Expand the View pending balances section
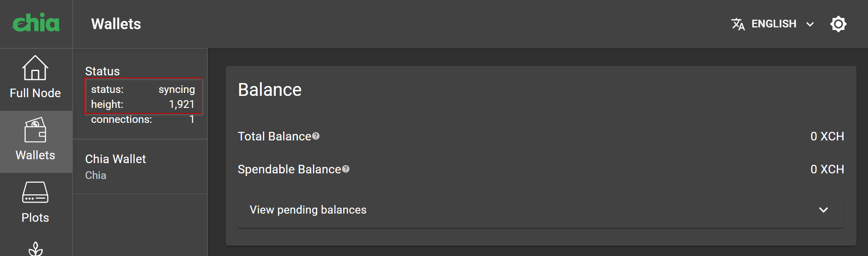The image size is (868, 256). tap(308, 210)
